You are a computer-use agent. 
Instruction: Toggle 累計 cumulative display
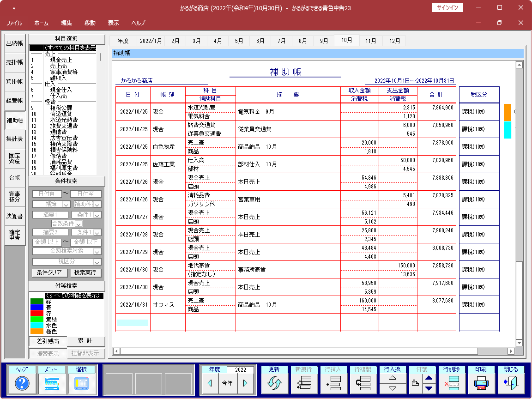point(85,341)
